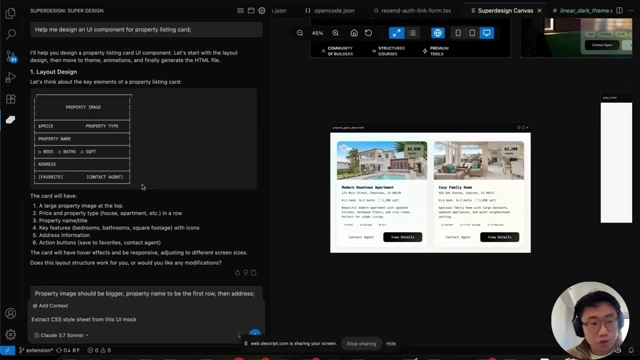Toggle the expand arrows canvas mode

click(396, 33)
